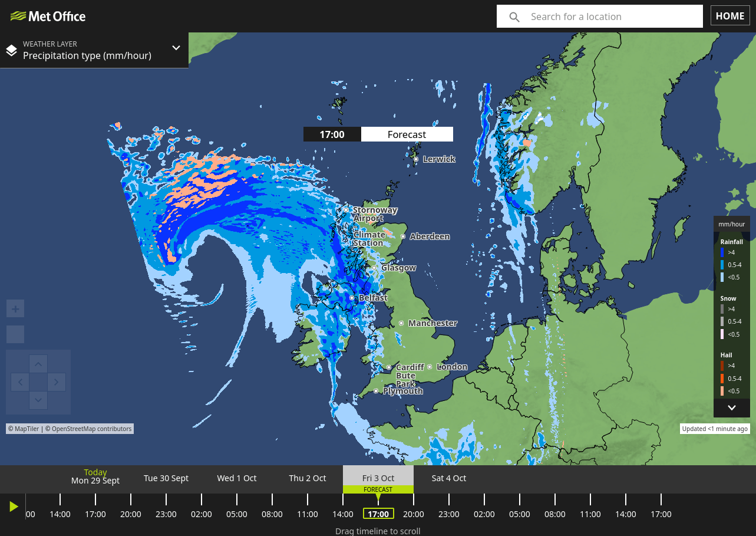Screen dimensions: 756x536
Task: Expand the legend with the down chevron
Action: [x=731, y=407]
